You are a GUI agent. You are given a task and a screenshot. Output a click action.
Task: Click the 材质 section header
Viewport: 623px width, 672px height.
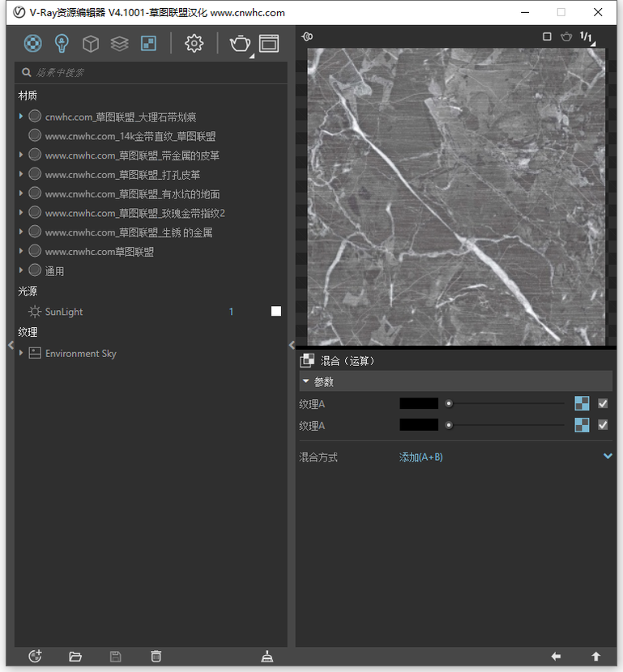[x=28, y=96]
